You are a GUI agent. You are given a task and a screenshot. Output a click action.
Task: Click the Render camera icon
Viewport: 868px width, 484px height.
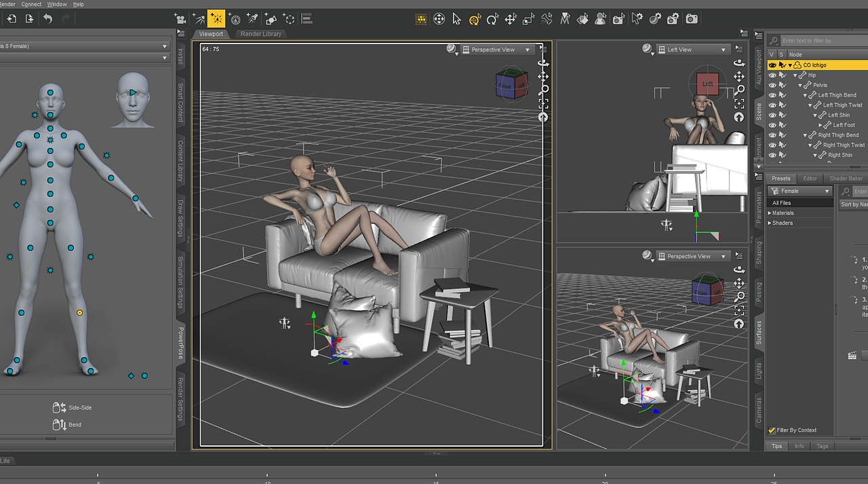coord(691,19)
